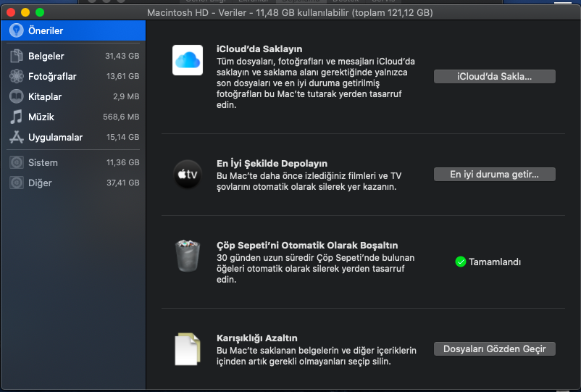Click the 568,6 MB size value

pyautogui.click(x=121, y=117)
